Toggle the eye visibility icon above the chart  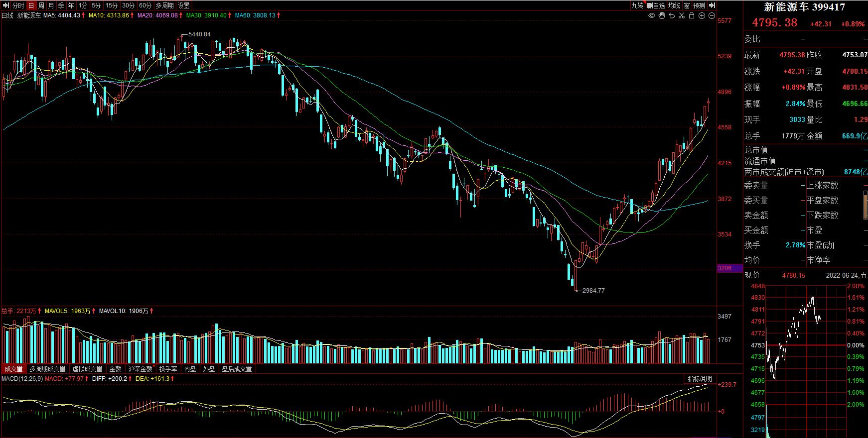coord(651,15)
